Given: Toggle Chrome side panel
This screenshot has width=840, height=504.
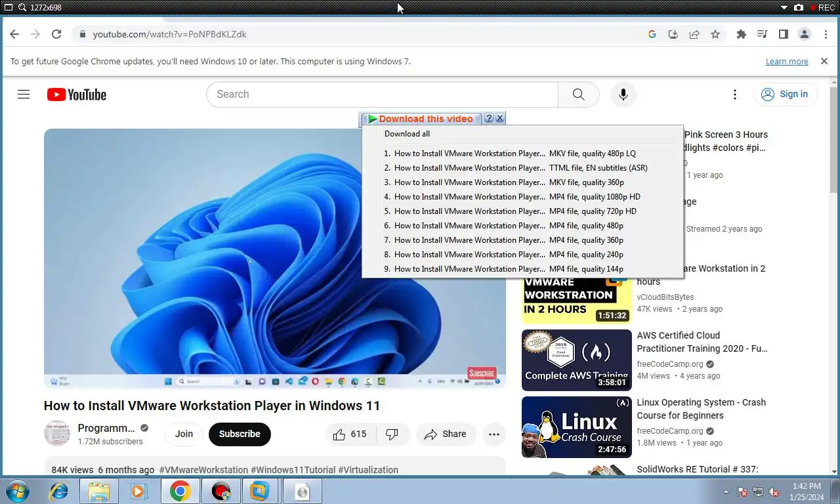Looking at the screenshot, I should (784, 34).
